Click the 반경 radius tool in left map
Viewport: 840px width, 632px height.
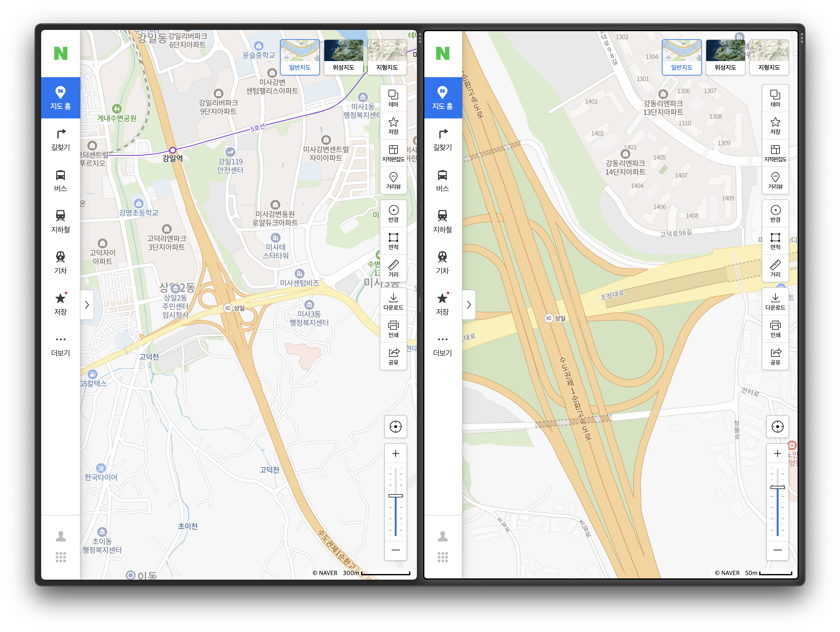click(393, 214)
